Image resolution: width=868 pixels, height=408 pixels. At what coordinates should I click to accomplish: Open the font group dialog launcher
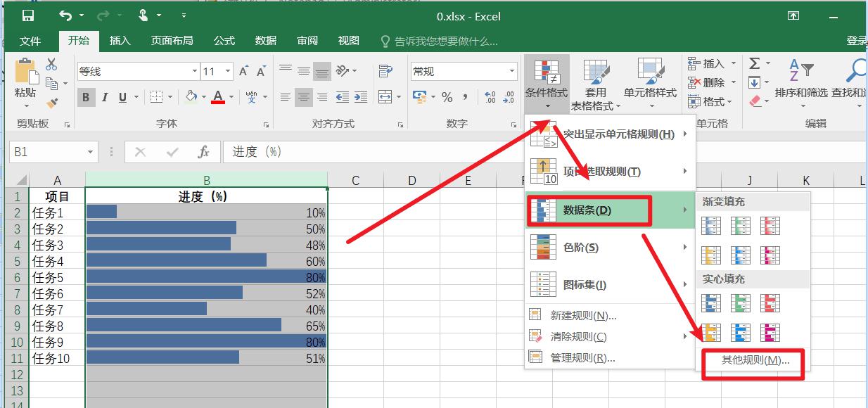pyautogui.click(x=267, y=125)
